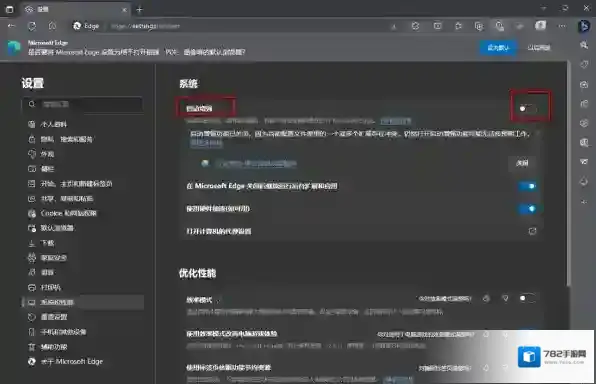Open the add (+) icon in right sidebar
596x384 pixels.
pos(584,202)
